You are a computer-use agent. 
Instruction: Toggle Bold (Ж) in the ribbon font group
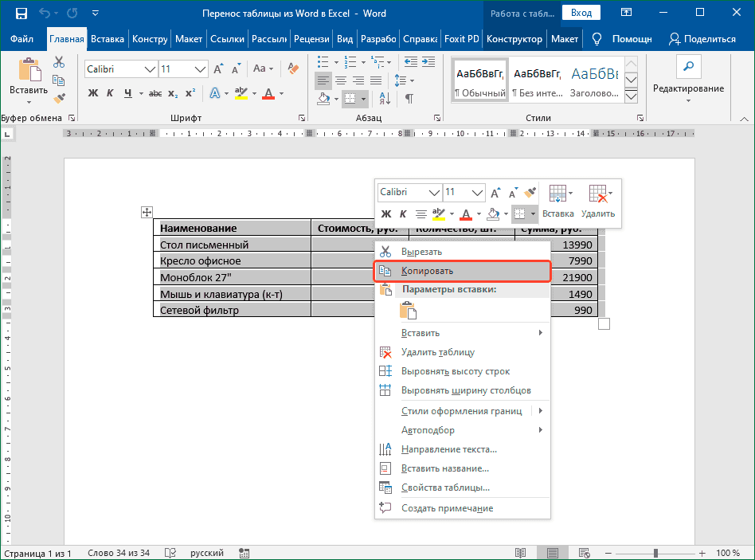tap(93, 93)
